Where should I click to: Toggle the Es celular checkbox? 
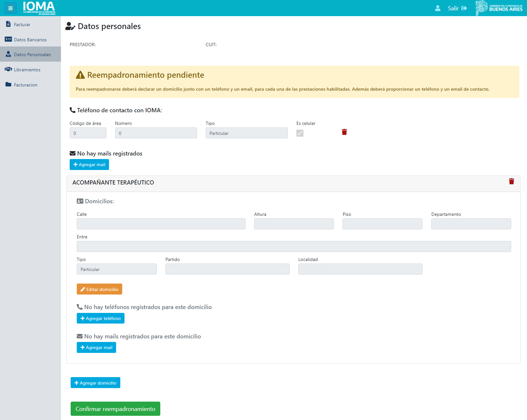(300, 133)
